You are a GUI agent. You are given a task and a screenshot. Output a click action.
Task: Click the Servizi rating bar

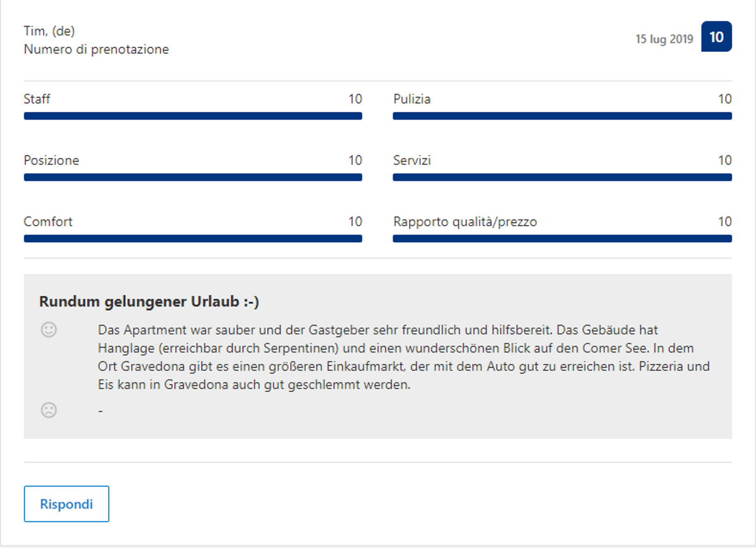(562, 178)
